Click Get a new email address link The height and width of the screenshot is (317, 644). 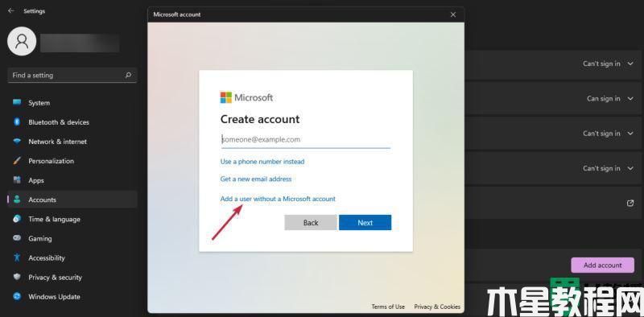256,179
